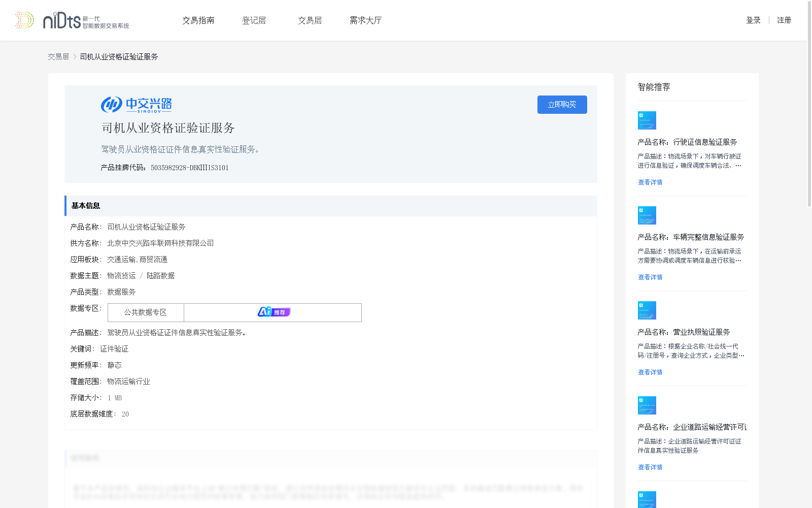This screenshot has height=508, width=812.
Task: Open thumbnail of 企业道路运输经营许可 product
Action: (647, 405)
